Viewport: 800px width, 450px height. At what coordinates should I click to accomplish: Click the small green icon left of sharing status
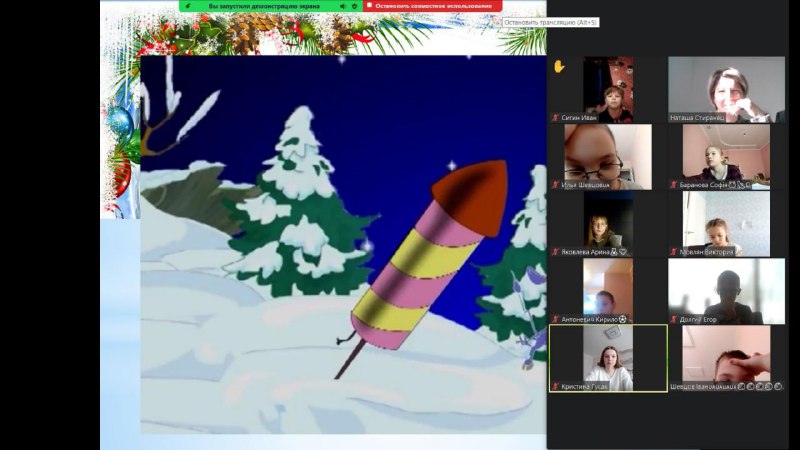click(188, 6)
